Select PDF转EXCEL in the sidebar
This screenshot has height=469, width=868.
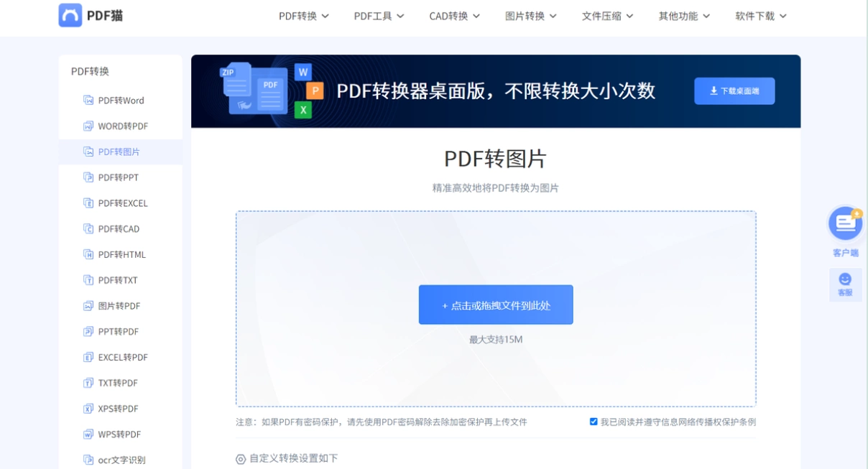(x=121, y=203)
